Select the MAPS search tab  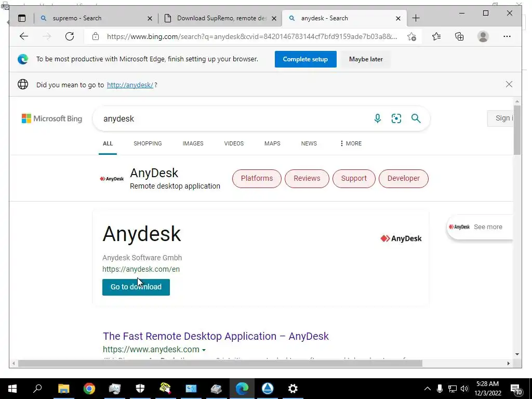(272, 143)
